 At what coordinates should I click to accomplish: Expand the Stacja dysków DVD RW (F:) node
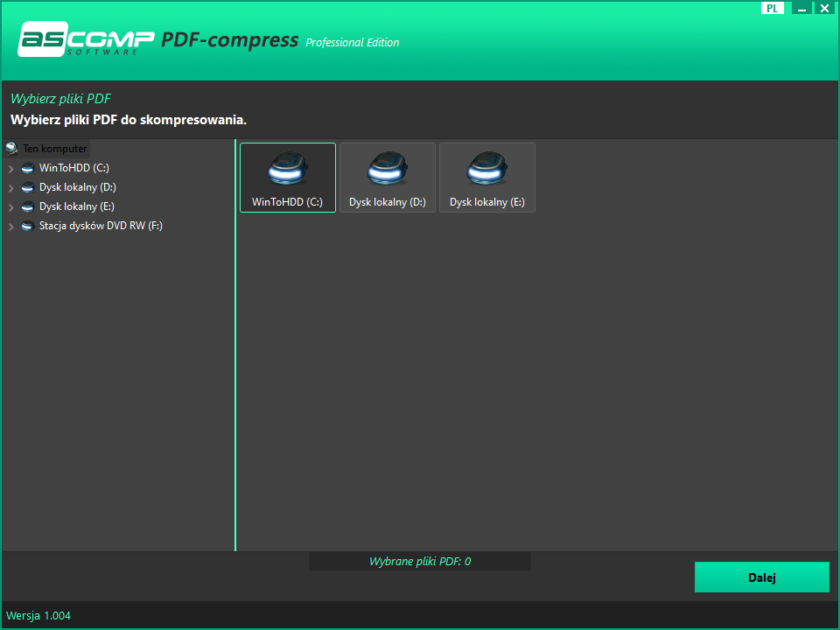10,227
